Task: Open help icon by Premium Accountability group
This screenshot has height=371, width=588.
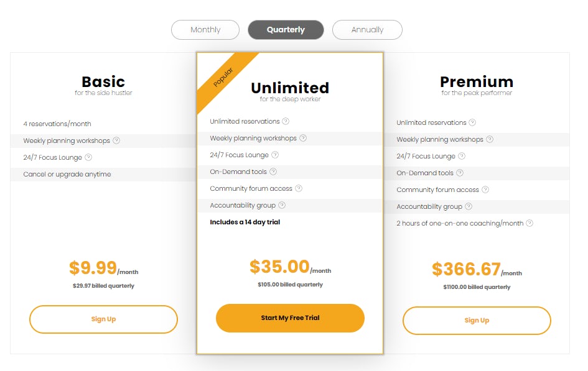Action: 469,206
